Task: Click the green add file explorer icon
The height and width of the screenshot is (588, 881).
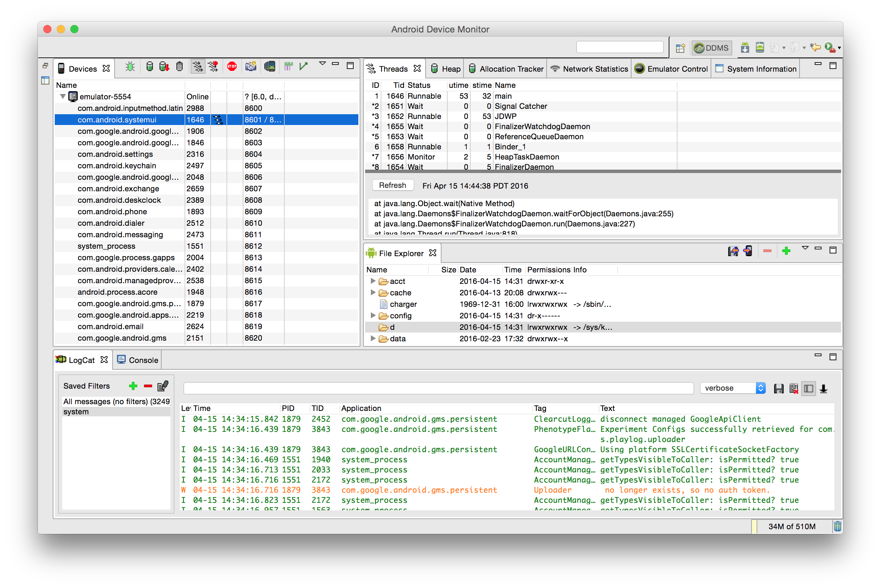Action: (786, 251)
